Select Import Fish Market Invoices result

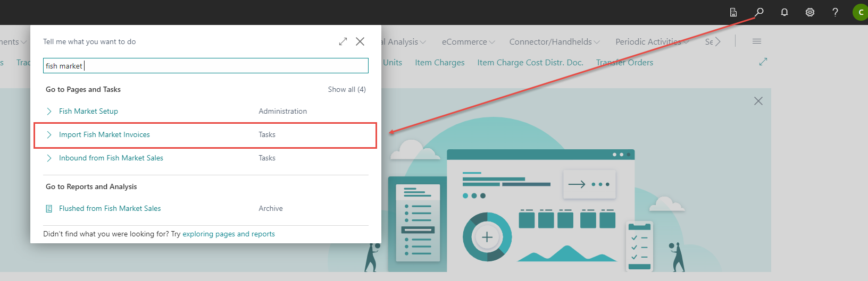point(104,135)
